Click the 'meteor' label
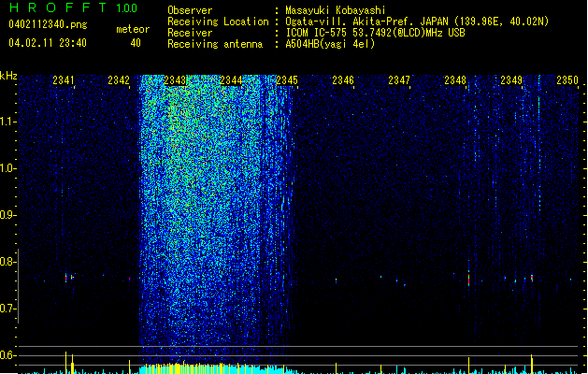 (x=133, y=29)
